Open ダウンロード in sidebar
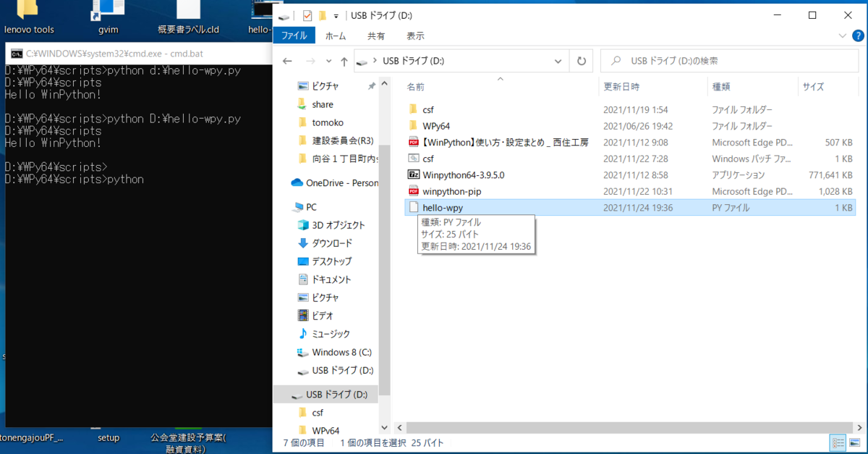Viewport: 868px width, 454px height. tap(332, 243)
